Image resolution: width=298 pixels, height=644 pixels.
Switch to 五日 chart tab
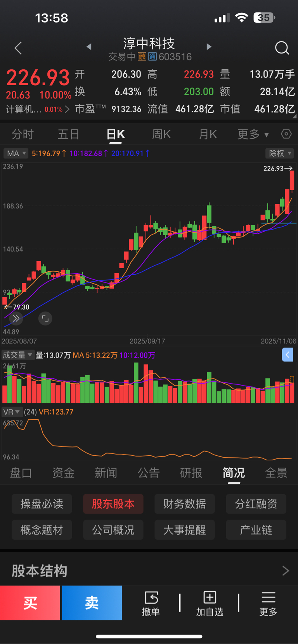tap(68, 134)
